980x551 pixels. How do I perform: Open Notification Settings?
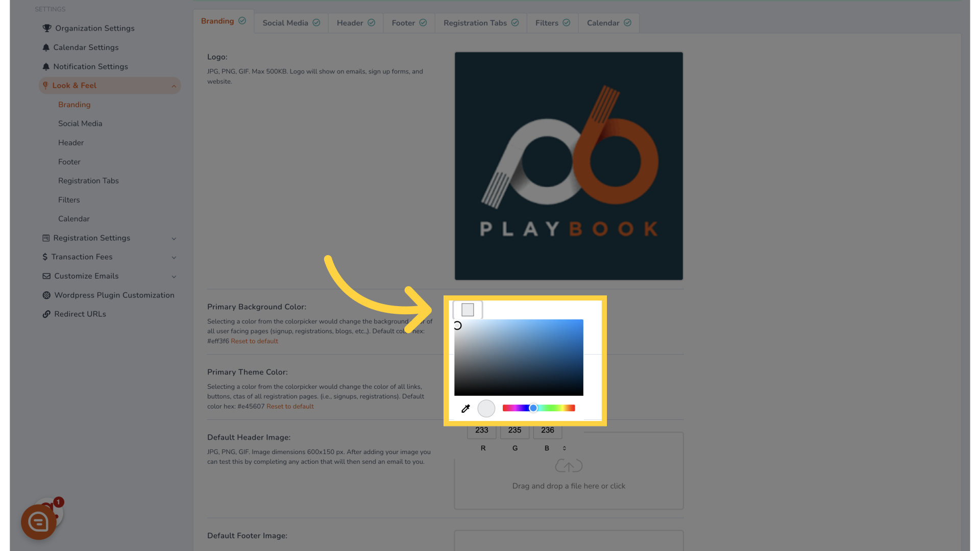(90, 67)
